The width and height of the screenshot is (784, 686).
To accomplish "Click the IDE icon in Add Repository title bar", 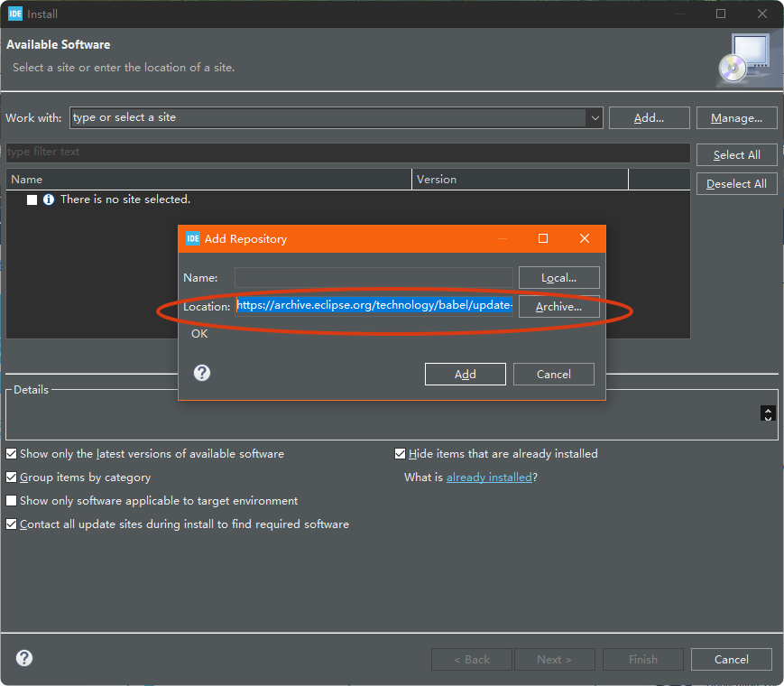I will pyautogui.click(x=192, y=238).
